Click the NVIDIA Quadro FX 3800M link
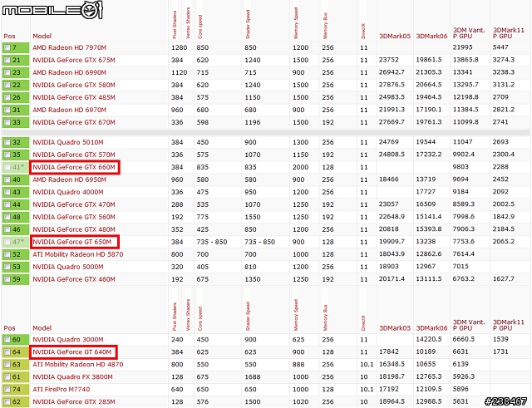Screen dimensions: 532x408 [72, 377]
